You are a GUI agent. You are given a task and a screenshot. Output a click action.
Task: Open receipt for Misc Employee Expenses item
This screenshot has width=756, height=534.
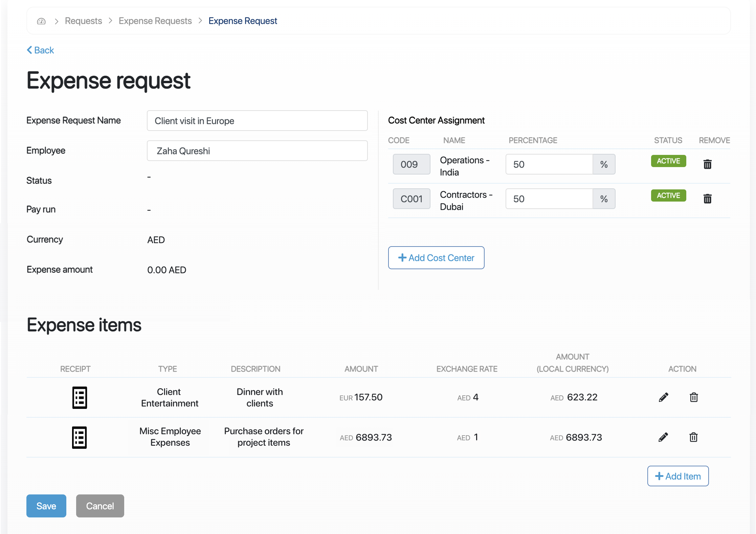pos(80,437)
